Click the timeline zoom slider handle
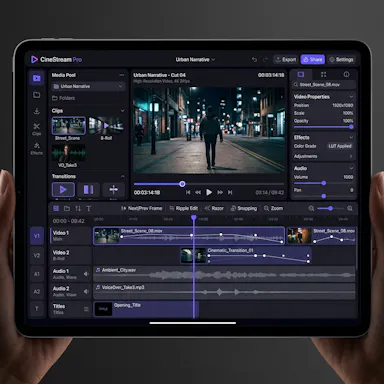Viewport: 384px width, 384px height. pyautogui.click(x=330, y=208)
